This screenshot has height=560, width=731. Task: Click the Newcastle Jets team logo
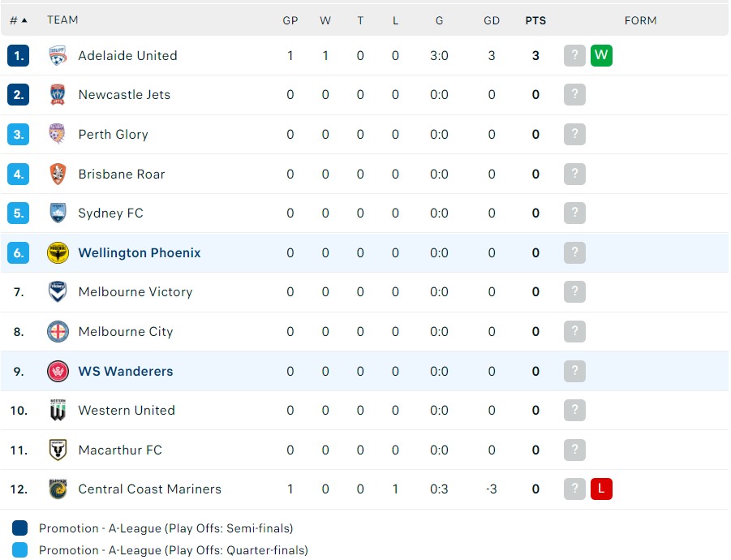click(58, 95)
